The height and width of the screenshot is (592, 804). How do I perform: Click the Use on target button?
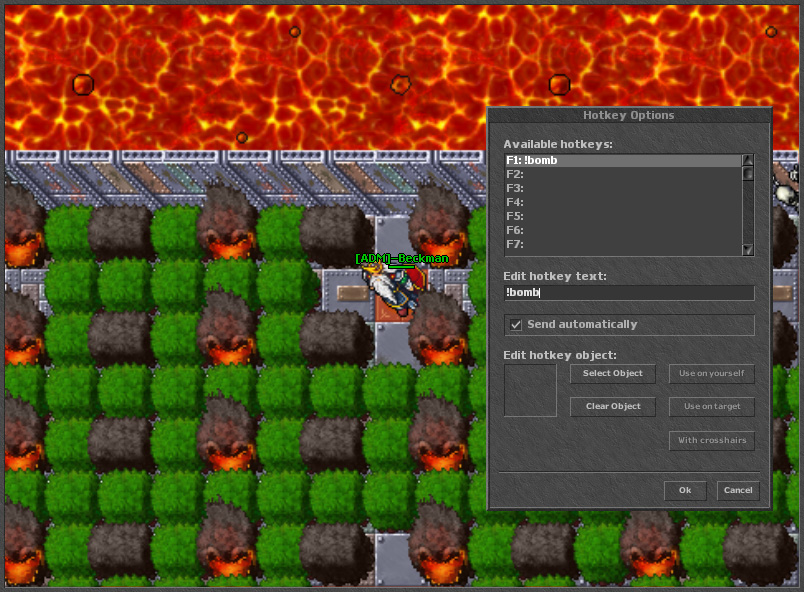coord(711,406)
